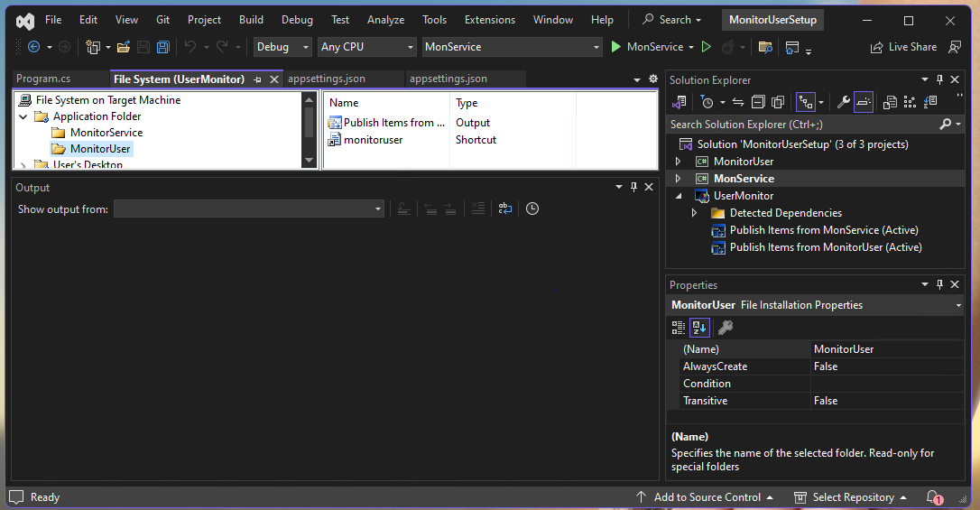This screenshot has height=510, width=980.
Task: Open the MonService startup project dropdown
Action: click(x=512, y=47)
